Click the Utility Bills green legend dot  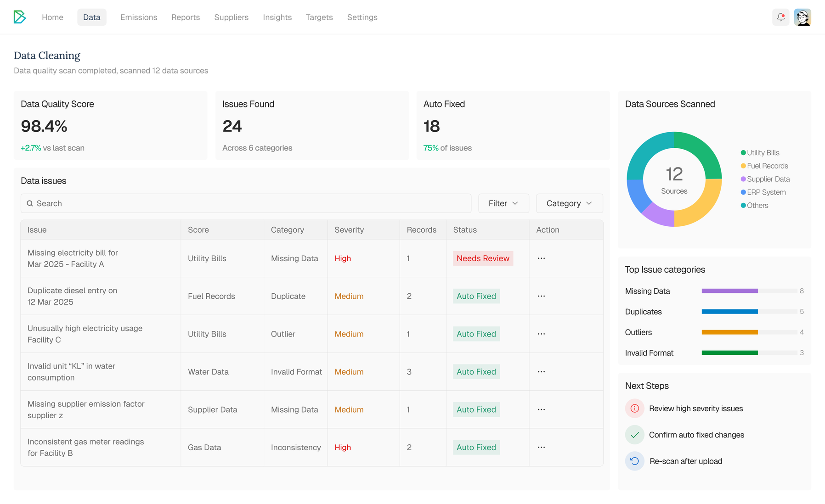(743, 153)
